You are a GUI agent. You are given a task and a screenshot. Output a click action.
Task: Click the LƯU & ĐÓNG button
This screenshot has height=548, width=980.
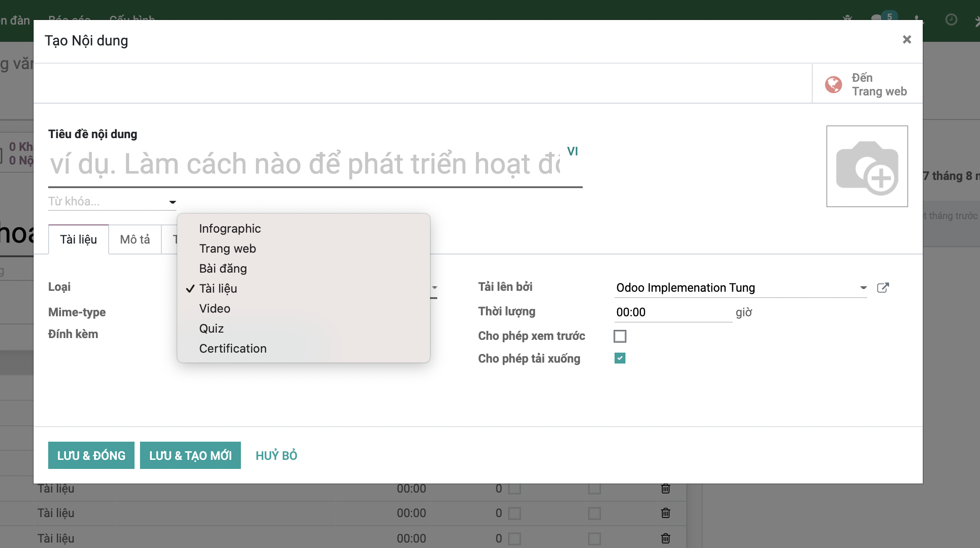(91, 455)
